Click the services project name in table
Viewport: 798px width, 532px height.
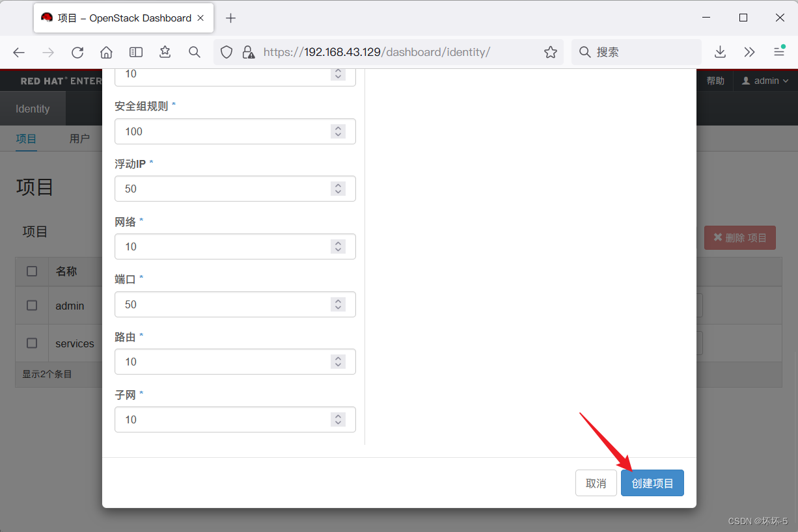pos(75,343)
